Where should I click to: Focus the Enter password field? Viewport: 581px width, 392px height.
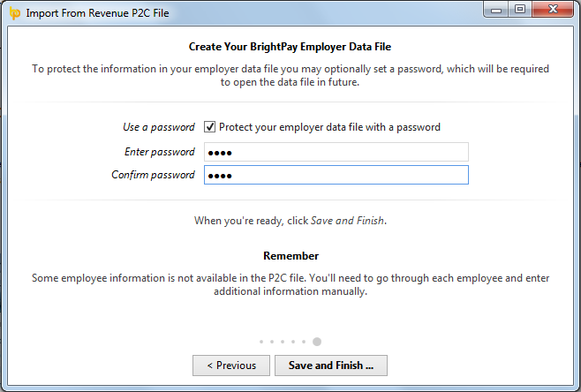(x=336, y=152)
